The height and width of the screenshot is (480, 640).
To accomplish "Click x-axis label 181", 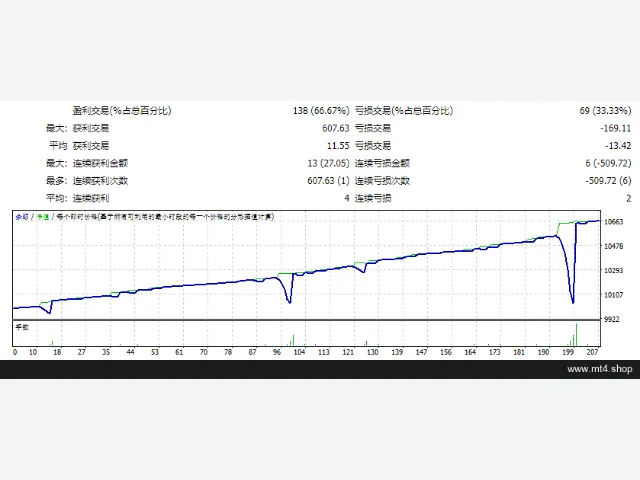I will [519, 352].
